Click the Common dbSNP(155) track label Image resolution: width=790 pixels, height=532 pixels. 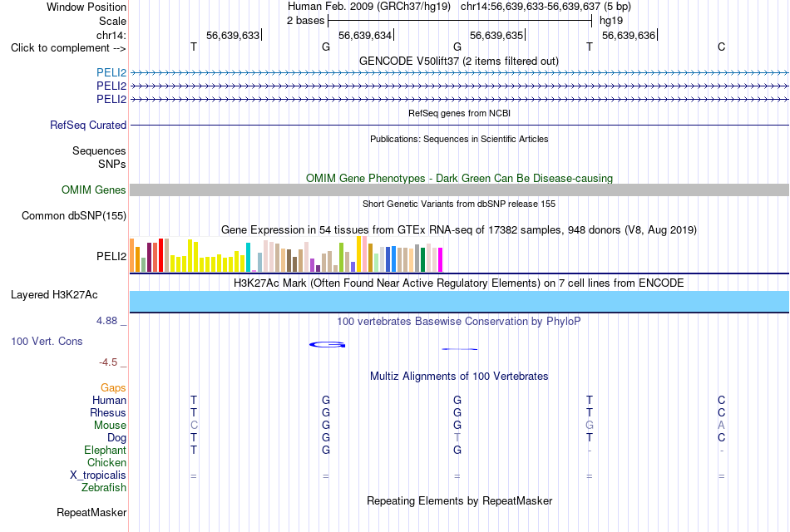pos(73,215)
